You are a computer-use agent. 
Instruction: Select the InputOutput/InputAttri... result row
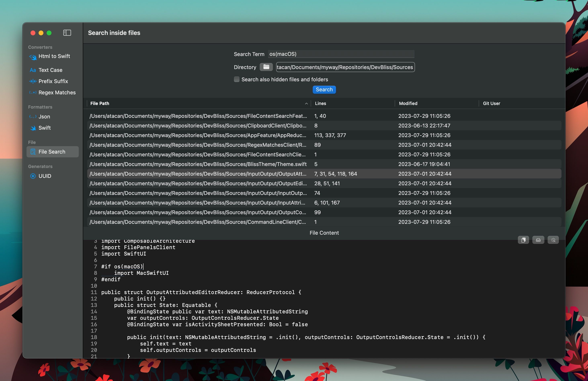click(324, 203)
